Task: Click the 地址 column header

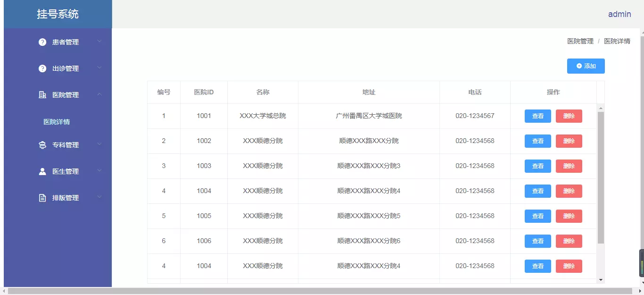Action: click(x=369, y=92)
